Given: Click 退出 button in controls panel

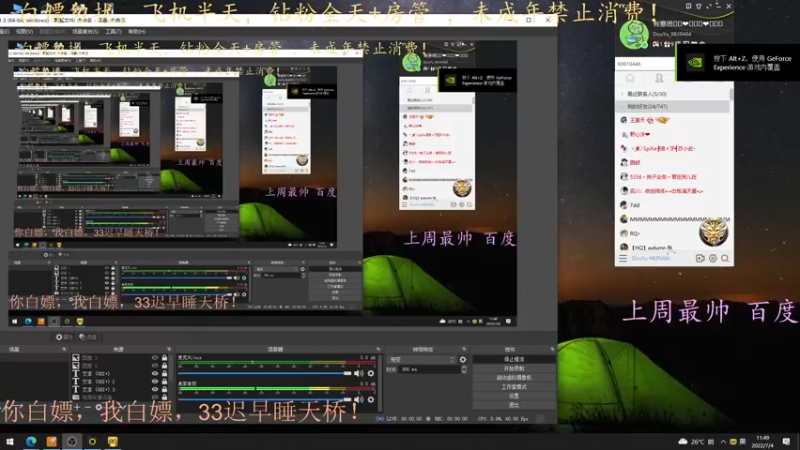Looking at the screenshot, I should 514,405.
